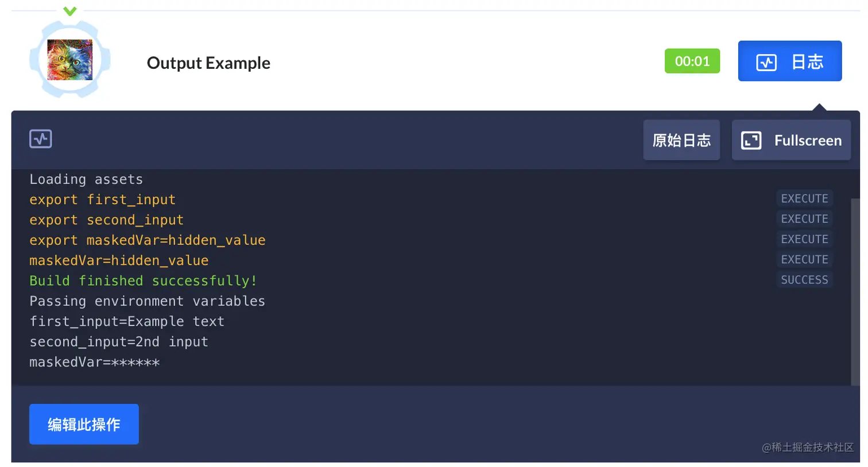Select the maskedVar=****** log line

tap(95, 362)
